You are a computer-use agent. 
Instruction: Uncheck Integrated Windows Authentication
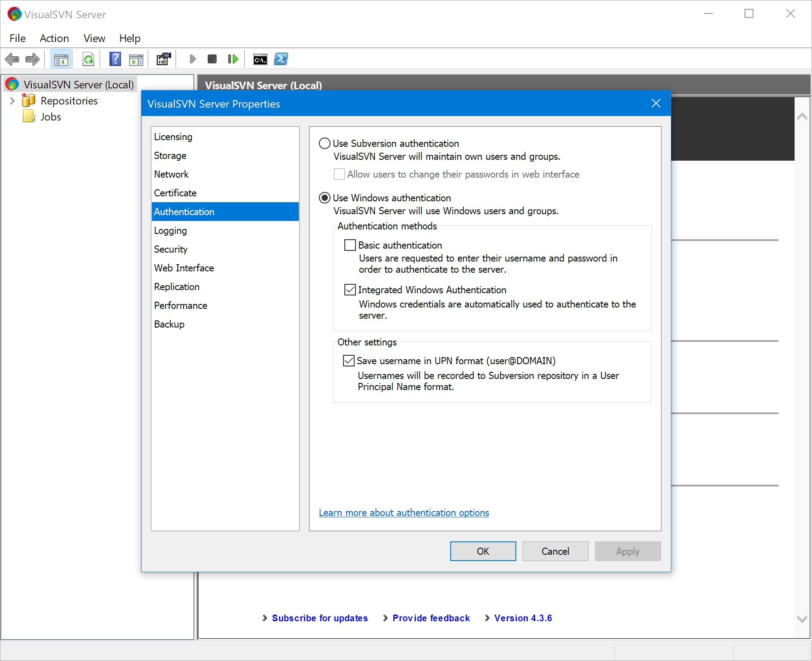coord(350,290)
